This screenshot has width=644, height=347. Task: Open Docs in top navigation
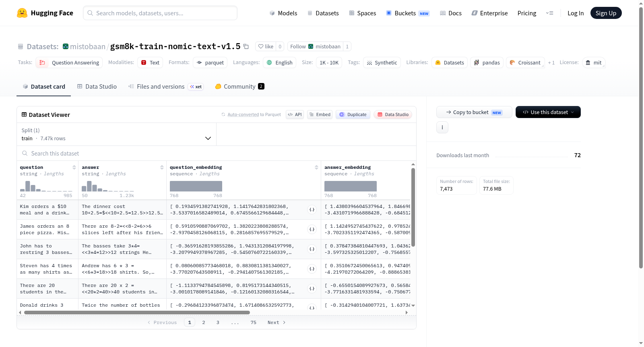451,13
